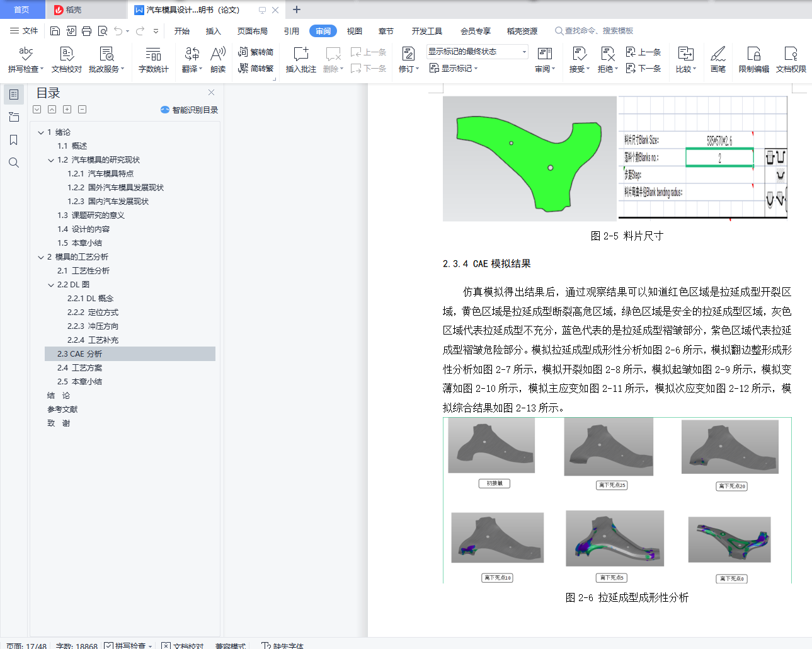Click the 文件 hamburger menu
Viewport: 812px width, 649px height.
tap(24, 31)
